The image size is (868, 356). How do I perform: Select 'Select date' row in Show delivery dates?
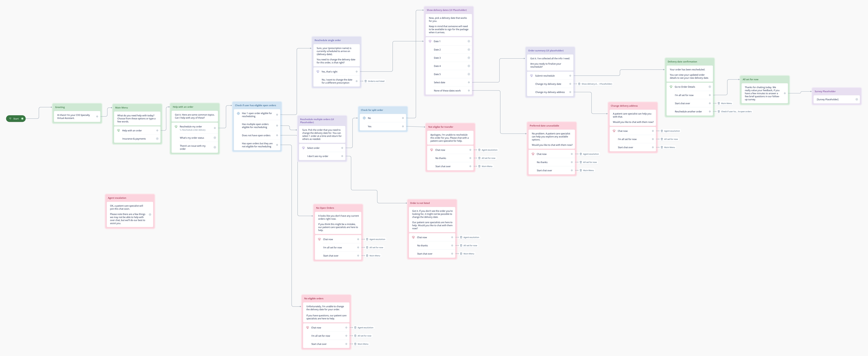[449, 83]
